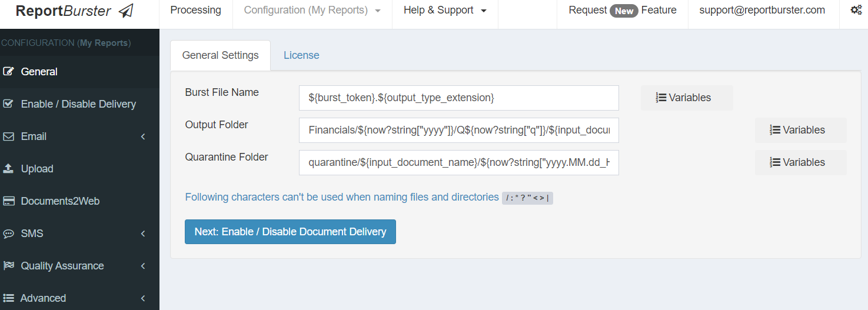Focus the Burst File Name input field
Viewport: 868px width, 310px height.
[x=459, y=98]
